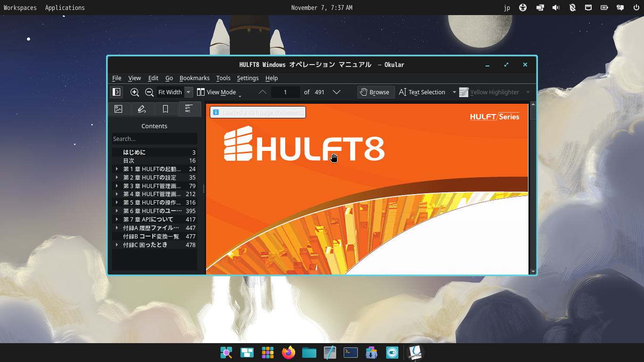Open the launcher search dock icon
644x362 pixels.
226,353
